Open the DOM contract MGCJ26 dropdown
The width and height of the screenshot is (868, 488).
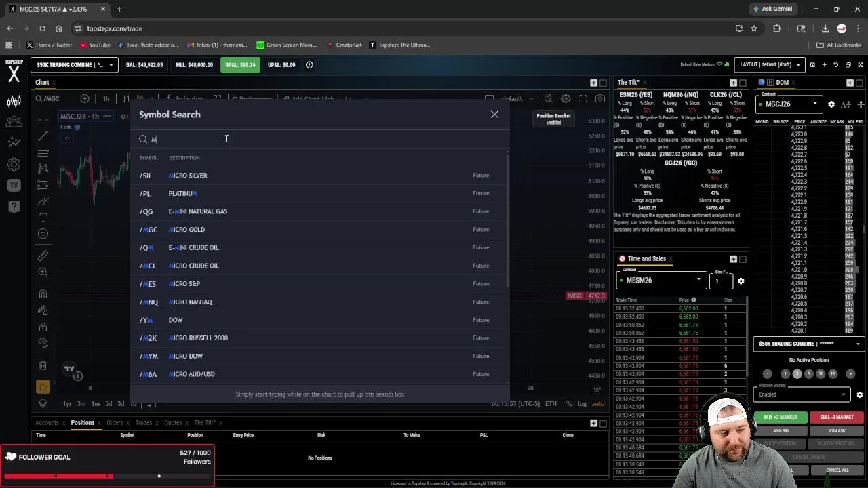click(x=789, y=104)
